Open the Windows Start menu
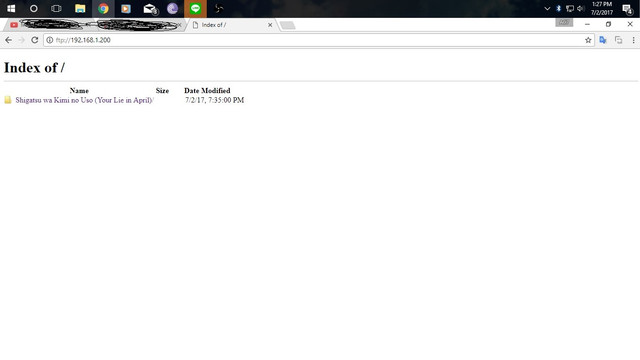Image resolution: width=640 pixels, height=360 pixels. pos(11,9)
